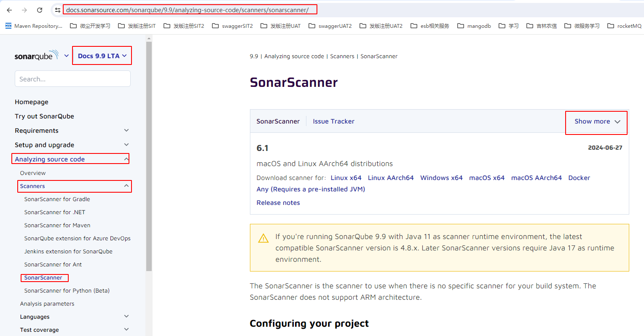Image resolution: width=644 pixels, height=336 pixels.
Task: Expand Show more scanner versions
Action: pos(597,121)
